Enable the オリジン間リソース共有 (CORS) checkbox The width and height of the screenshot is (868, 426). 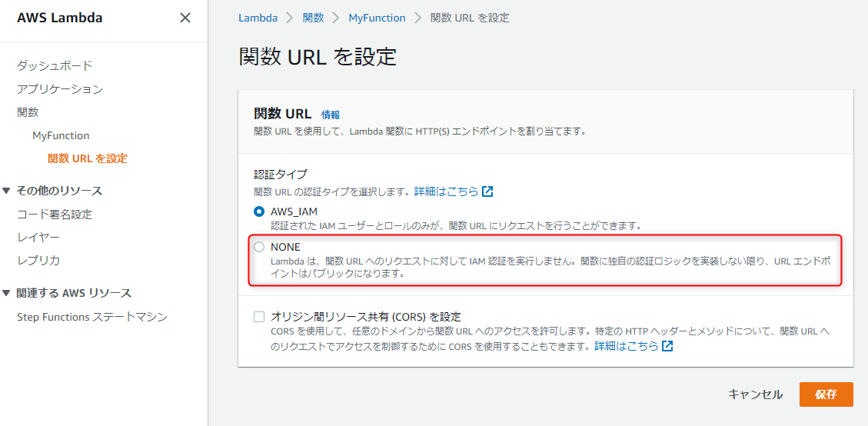click(259, 317)
